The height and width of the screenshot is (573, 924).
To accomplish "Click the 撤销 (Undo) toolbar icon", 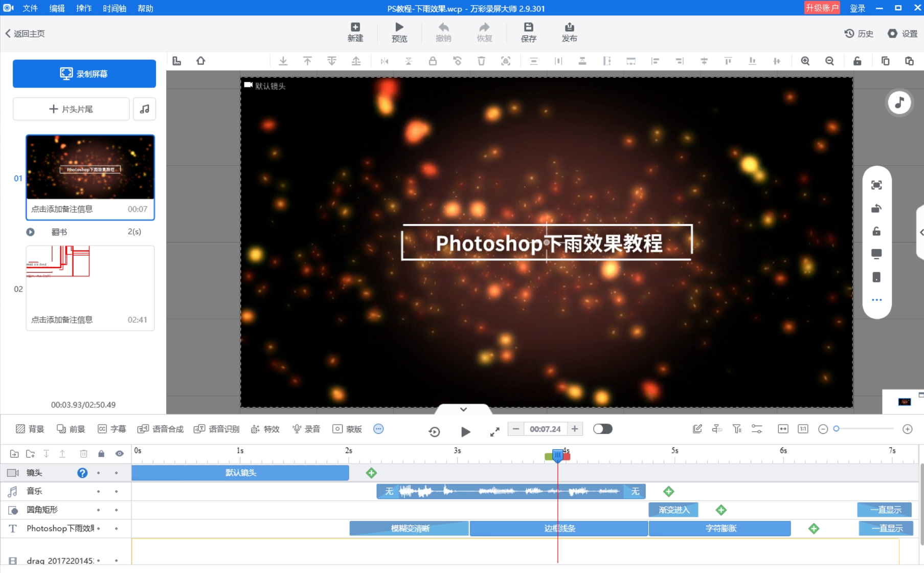I will point(443,32).
